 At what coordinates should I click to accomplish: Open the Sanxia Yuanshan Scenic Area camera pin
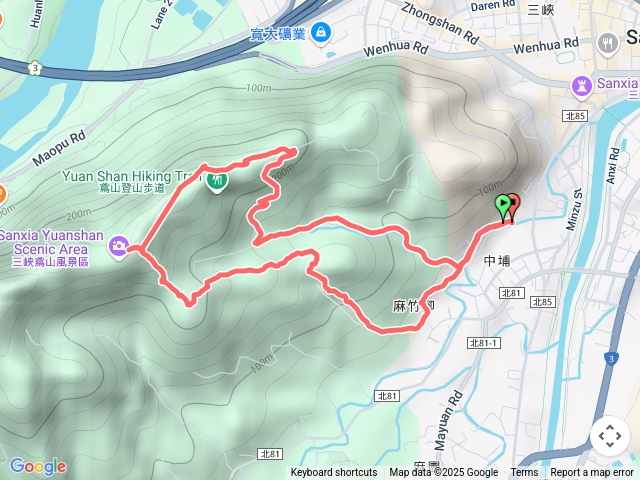(118, 247)
